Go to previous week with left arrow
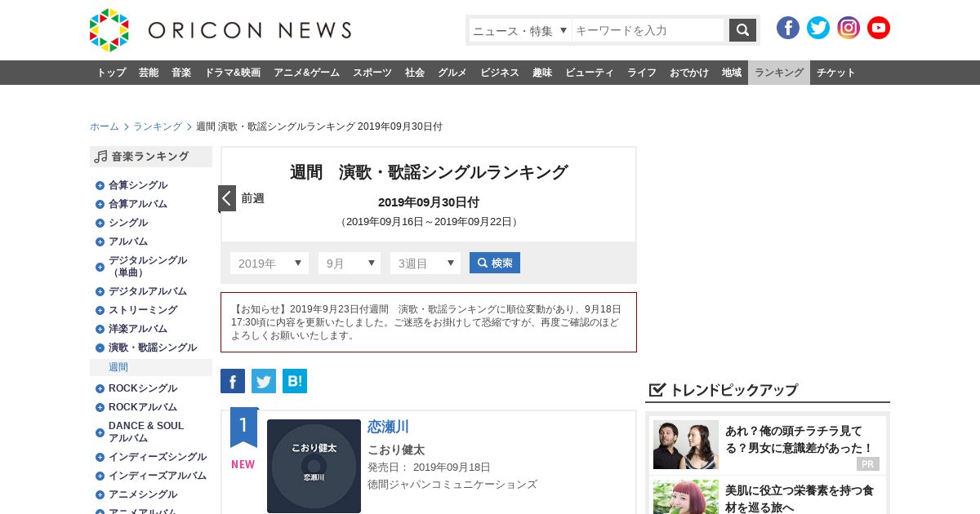This screenshot has height=514, width=980. coord(227,198)
